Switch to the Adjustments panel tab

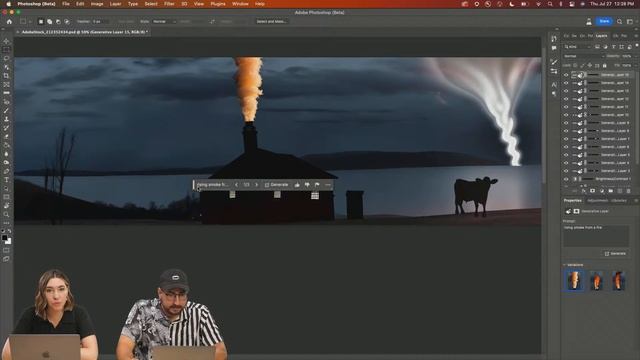(597, 200)
